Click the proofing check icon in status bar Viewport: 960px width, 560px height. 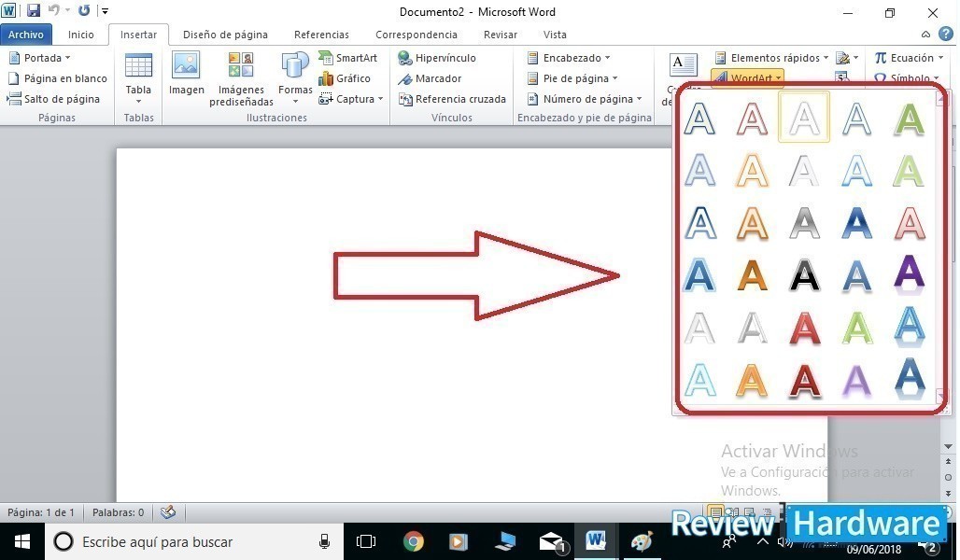[168, 512]
